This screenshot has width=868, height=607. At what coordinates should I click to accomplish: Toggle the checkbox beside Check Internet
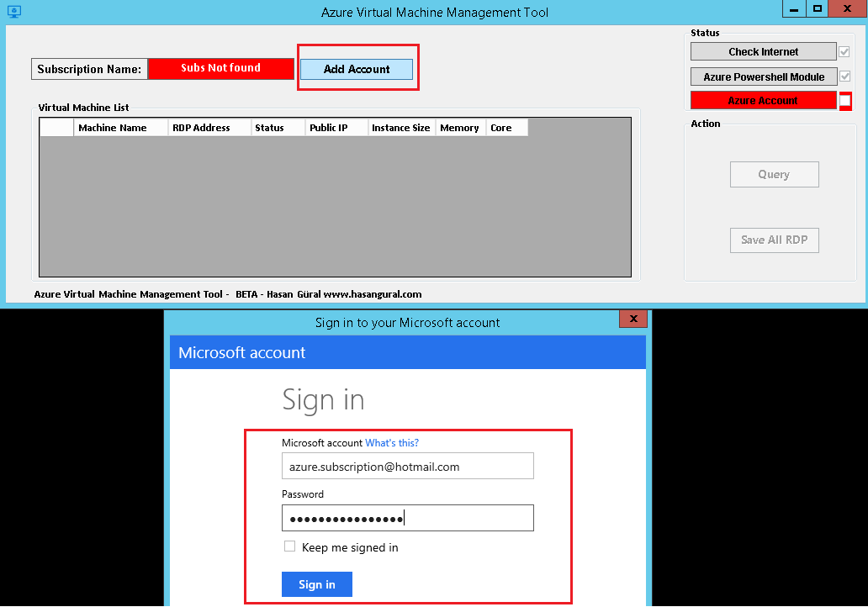tap(844, 51)
